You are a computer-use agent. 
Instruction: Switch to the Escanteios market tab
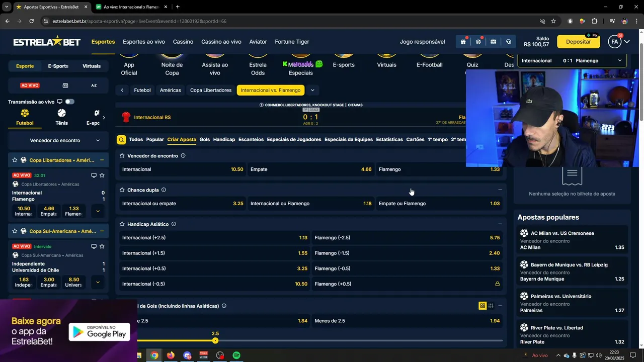coord(251,140)
